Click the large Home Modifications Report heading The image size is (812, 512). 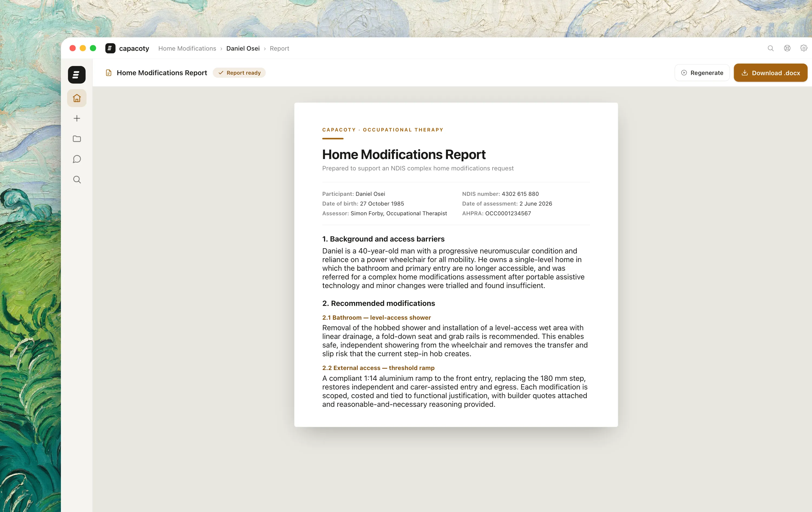click(x=404, y=154)
